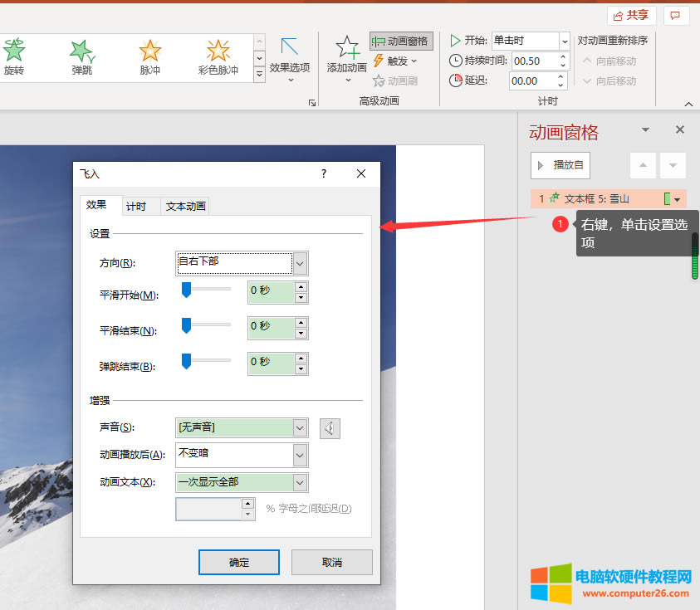Viewport: 700px width, 610px height.
Task: Open the 开始 dropdown showing 单击时
Action: pos(563,40)
